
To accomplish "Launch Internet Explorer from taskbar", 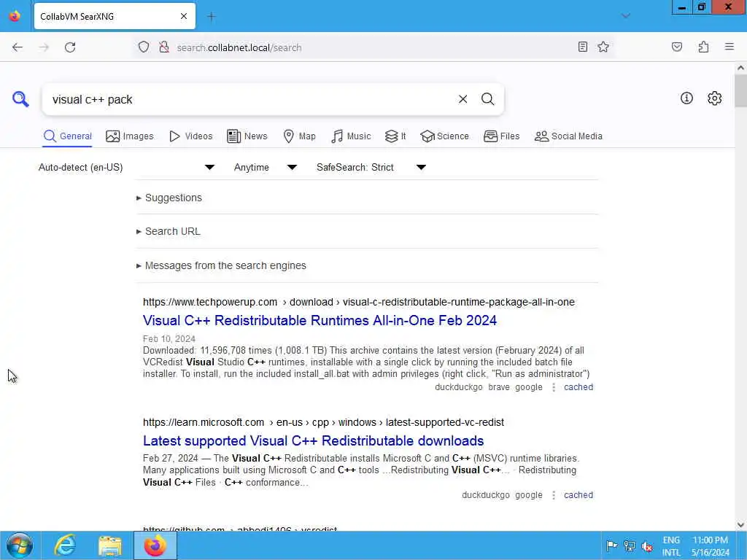I will tap(65, 545).
